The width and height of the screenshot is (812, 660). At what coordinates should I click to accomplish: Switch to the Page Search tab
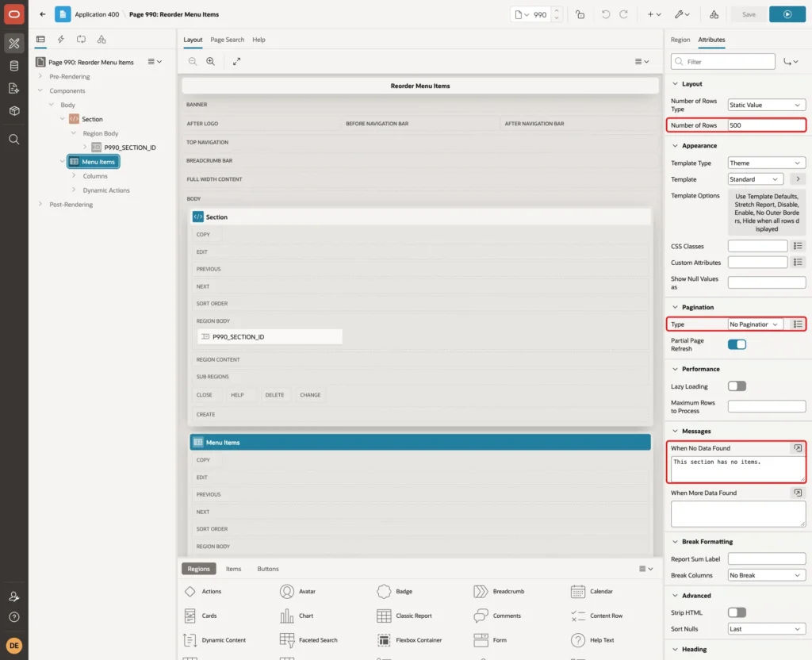click(x=227, y=40)
